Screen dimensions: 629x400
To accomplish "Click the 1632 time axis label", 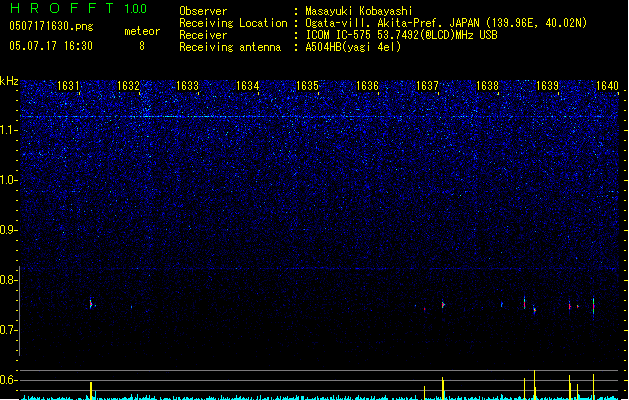I will [x=128, y=86].
